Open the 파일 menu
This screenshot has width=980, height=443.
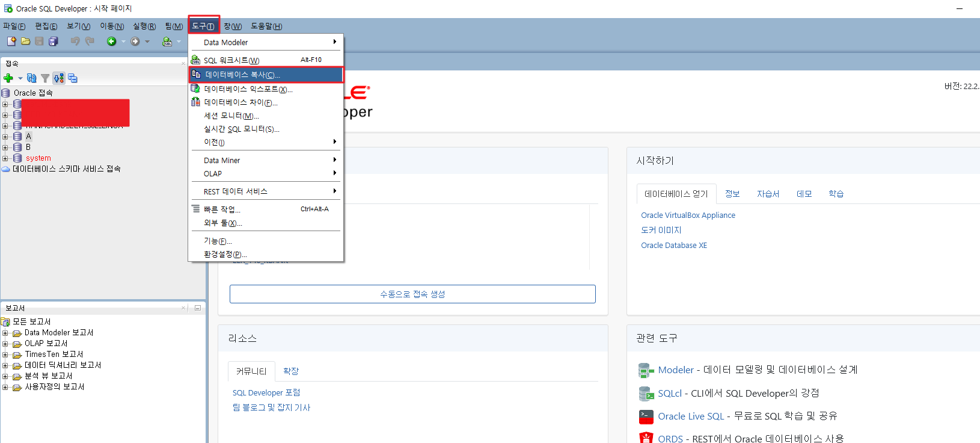pyautogui.click(x=14, y=26)
